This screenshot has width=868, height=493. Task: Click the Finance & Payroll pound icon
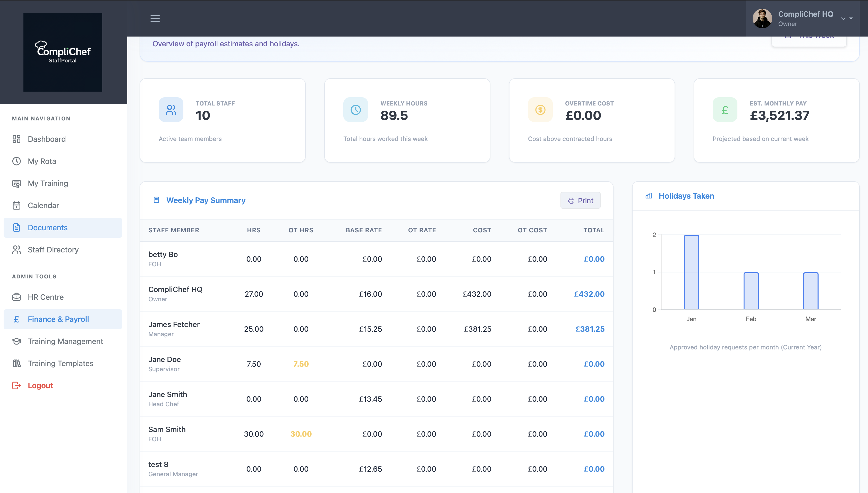click(16, 319)
